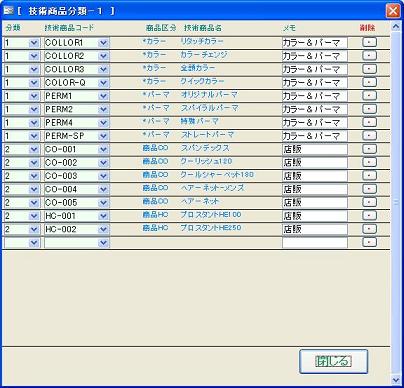Expand the code dropdown for HC-001
Viewport: 404px width, 388px height.
(x=103, y=216)
